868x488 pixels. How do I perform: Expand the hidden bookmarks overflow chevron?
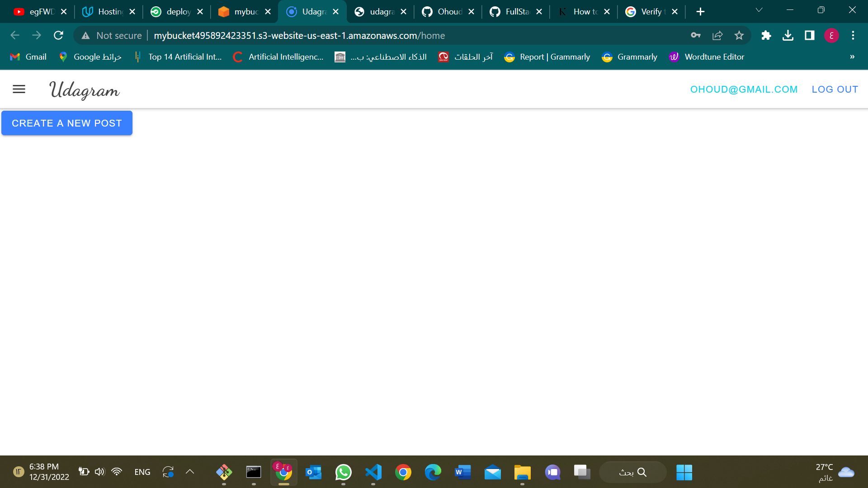(x=852, y=57)
